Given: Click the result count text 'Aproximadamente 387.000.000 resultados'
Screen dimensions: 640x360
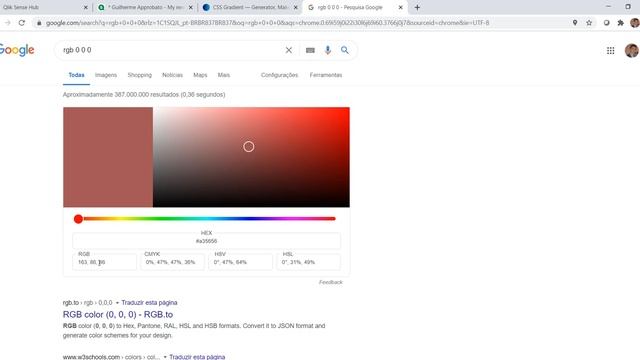Looking at the screenshot, I should click(121, 95).
